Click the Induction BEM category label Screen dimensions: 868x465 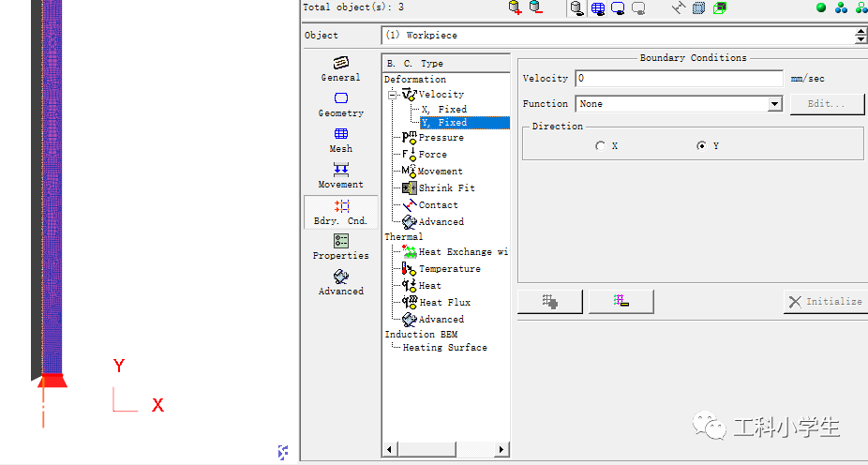[421, 335]
